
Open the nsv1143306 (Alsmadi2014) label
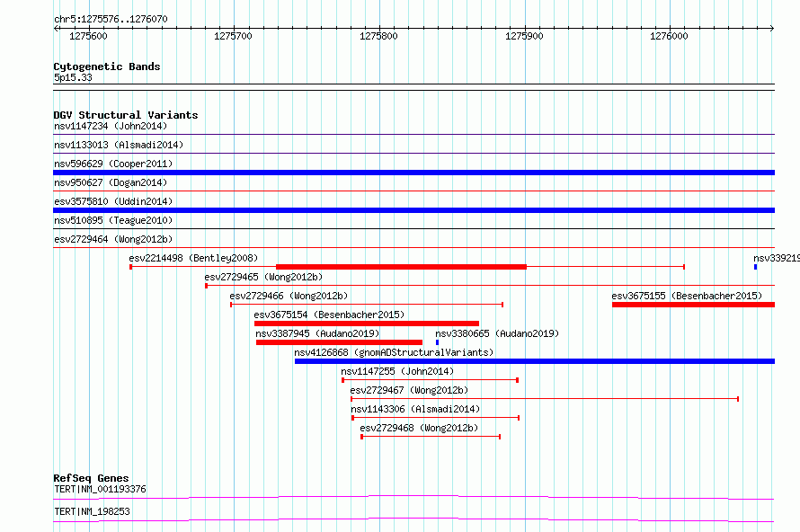pos(415,409)
